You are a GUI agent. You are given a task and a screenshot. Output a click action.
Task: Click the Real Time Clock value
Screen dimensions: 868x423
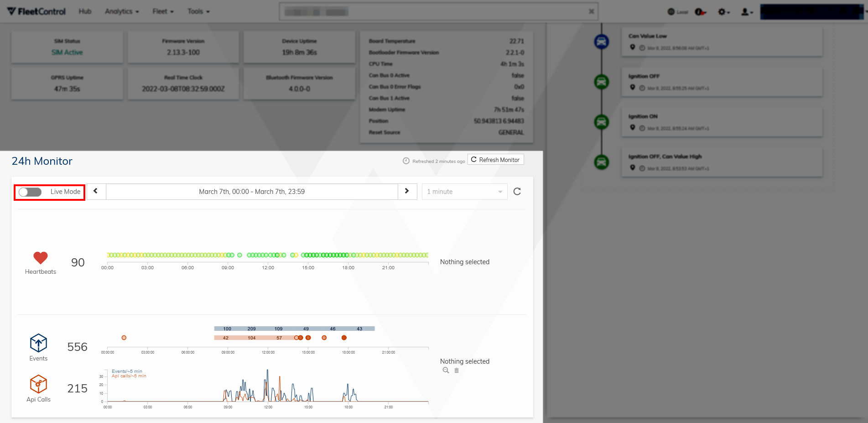[183, 89]
